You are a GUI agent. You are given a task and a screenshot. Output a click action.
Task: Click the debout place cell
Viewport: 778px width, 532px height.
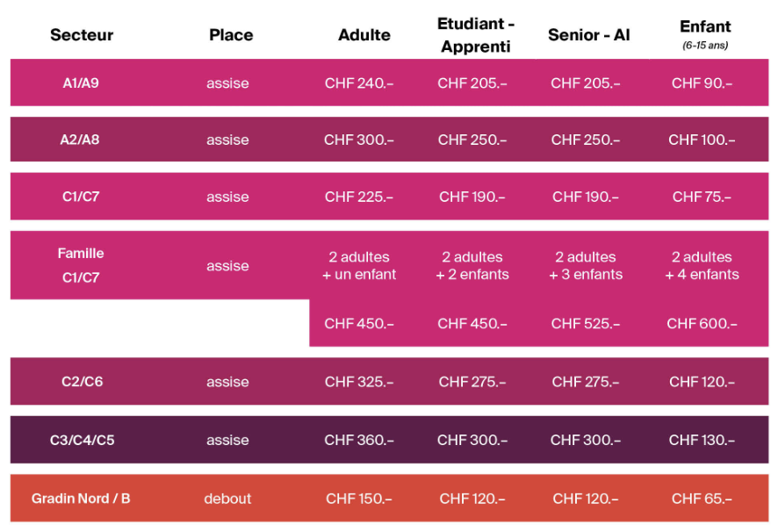[227, 499]
